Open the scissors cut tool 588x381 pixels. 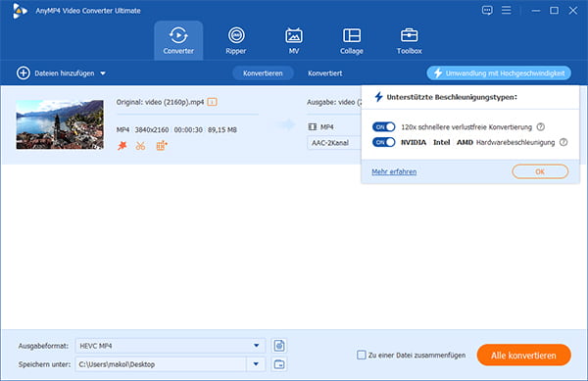(x=140, y=146)
